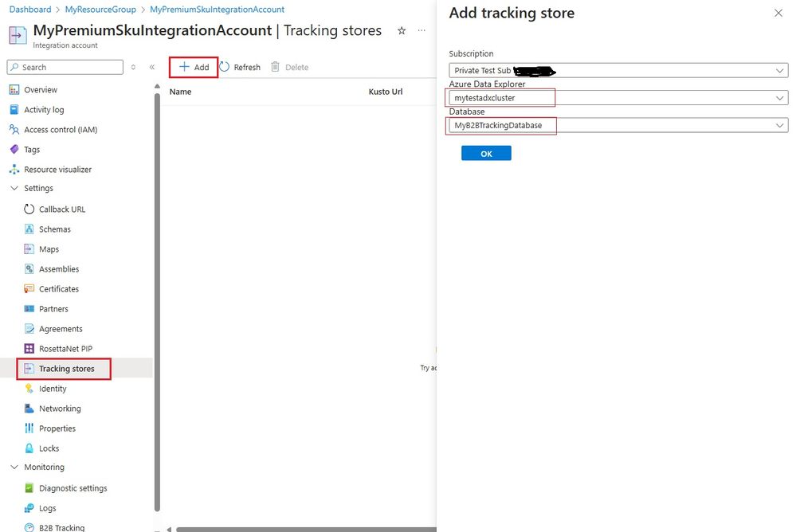
Task: Click the purple Tags icon
Action: click(x=14, y=149)
